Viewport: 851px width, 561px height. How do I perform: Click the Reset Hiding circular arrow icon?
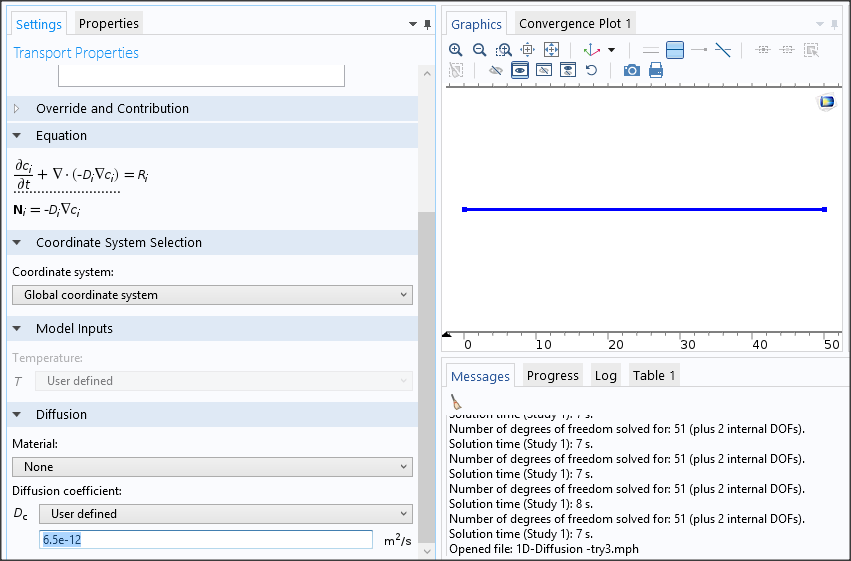pyautogui.click(x=591, y=70)
